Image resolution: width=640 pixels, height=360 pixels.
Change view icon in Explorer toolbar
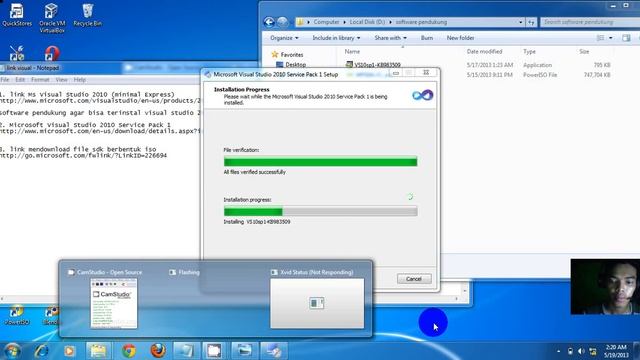tap(600, 38)
